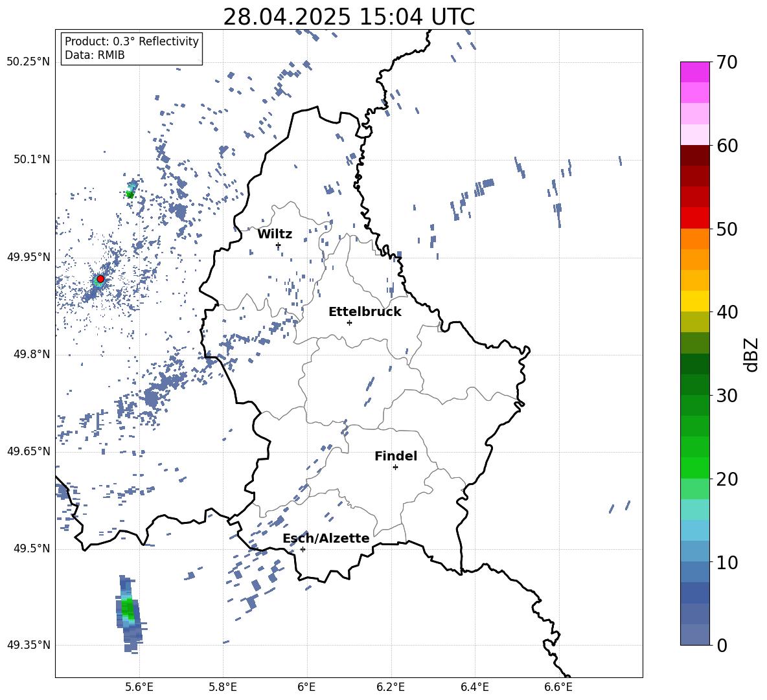
Task: Click the 5.8°E longitude tick label
Action: (x=223, y=687)
